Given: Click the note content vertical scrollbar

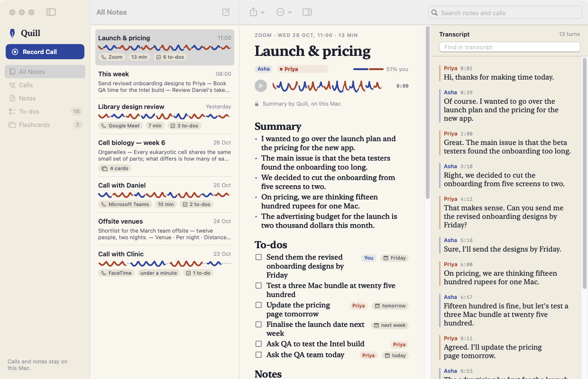Looking at the screenshot, I should click(x=427, y=113).
